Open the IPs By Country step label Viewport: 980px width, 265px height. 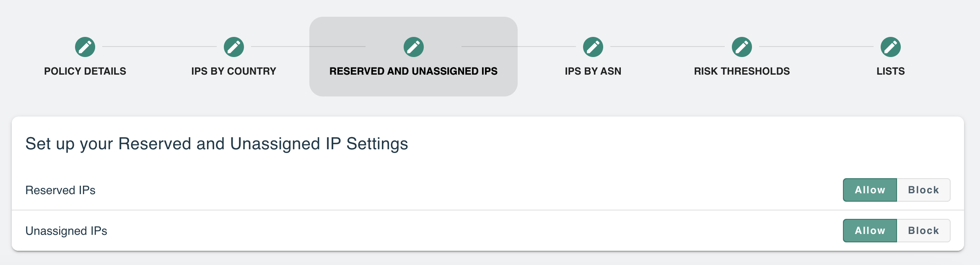(x=234, y=71)
